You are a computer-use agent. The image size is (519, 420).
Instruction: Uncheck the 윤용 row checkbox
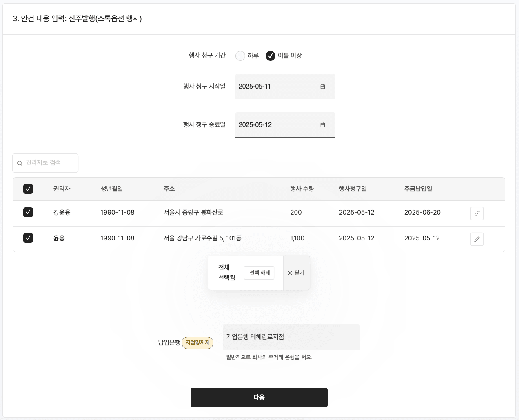click(x=28, y=238)
